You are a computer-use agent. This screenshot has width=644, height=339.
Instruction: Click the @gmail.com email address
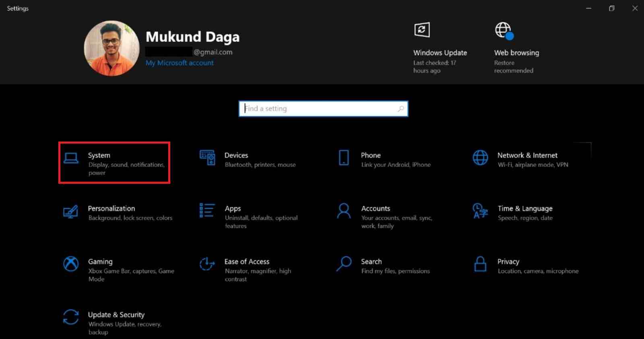click(x=213, y=52)
